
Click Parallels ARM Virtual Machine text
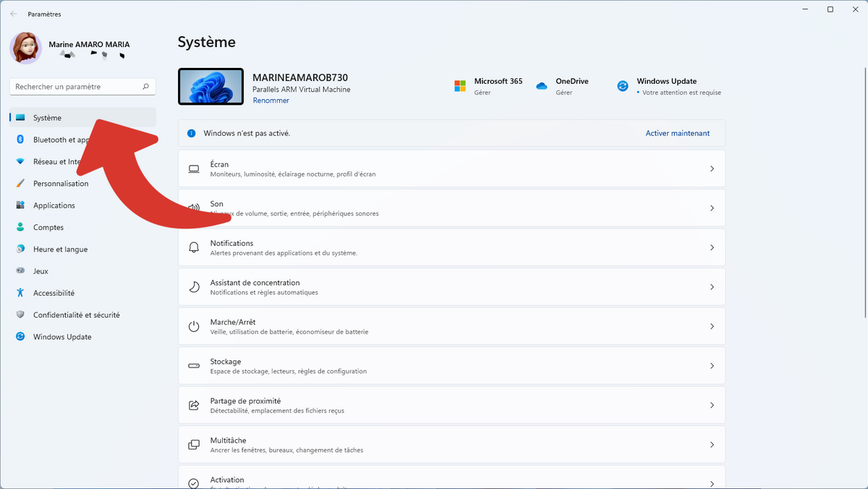point(302,90)
